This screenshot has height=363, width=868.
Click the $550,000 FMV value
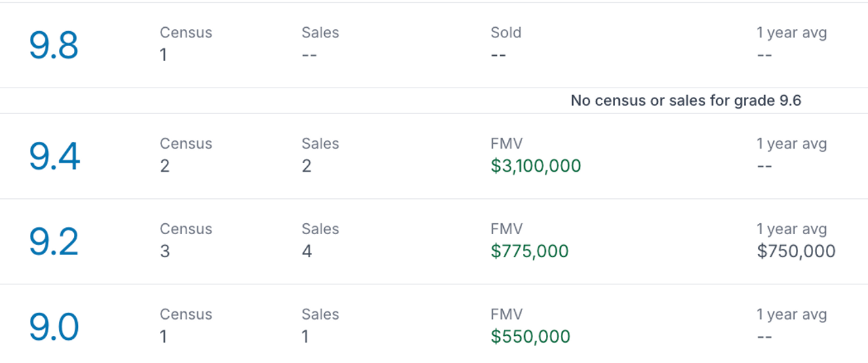530,337
